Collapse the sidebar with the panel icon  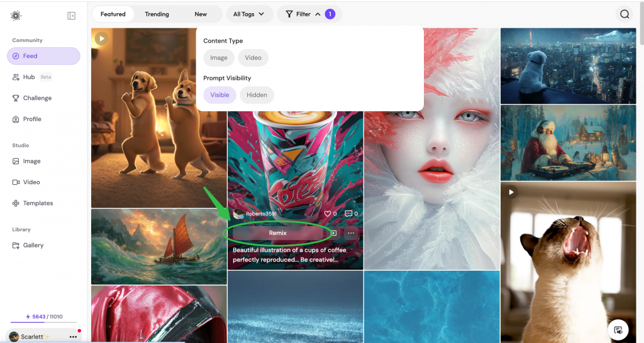tap(72, 16)
